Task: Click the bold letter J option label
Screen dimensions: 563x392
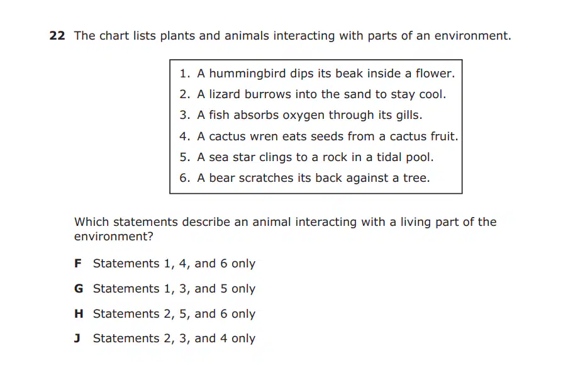Action: pos(77,339)
